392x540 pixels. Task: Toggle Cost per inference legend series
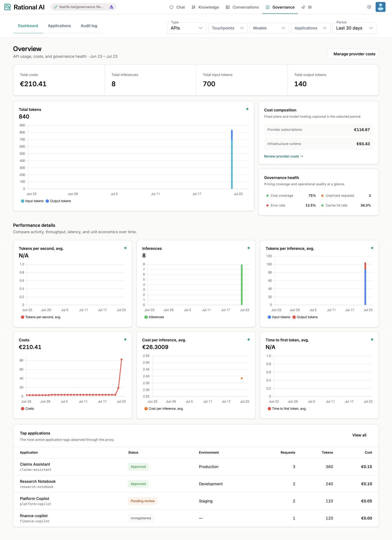click(164, 409)
